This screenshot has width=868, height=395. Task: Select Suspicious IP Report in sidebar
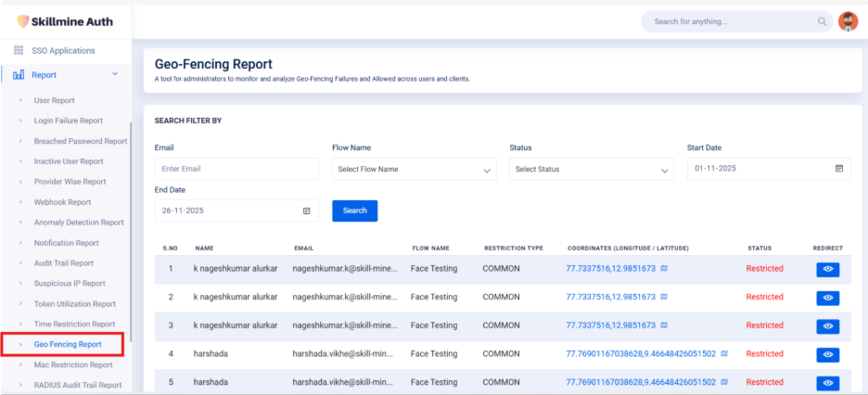[70, 284]
